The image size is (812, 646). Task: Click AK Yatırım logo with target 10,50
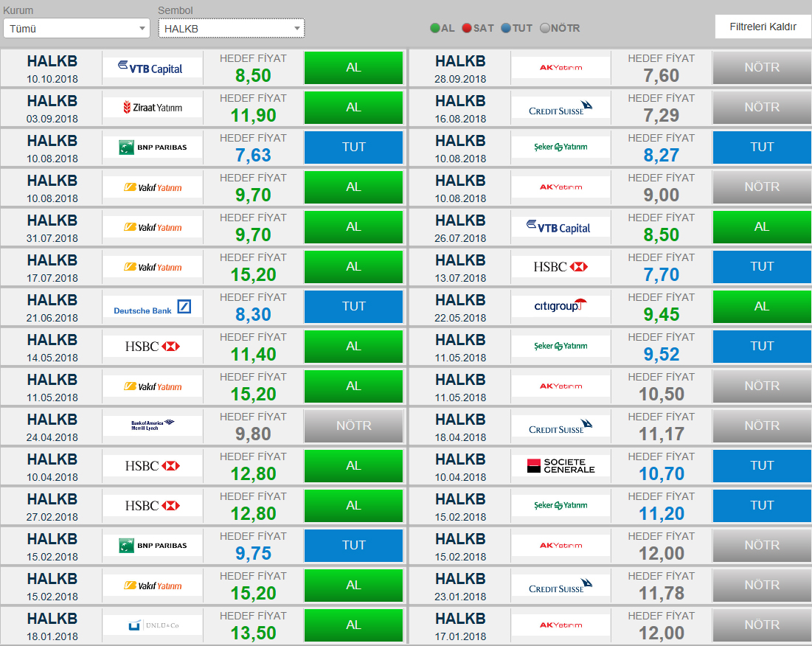pyautogui.click(x=561, y=386)
